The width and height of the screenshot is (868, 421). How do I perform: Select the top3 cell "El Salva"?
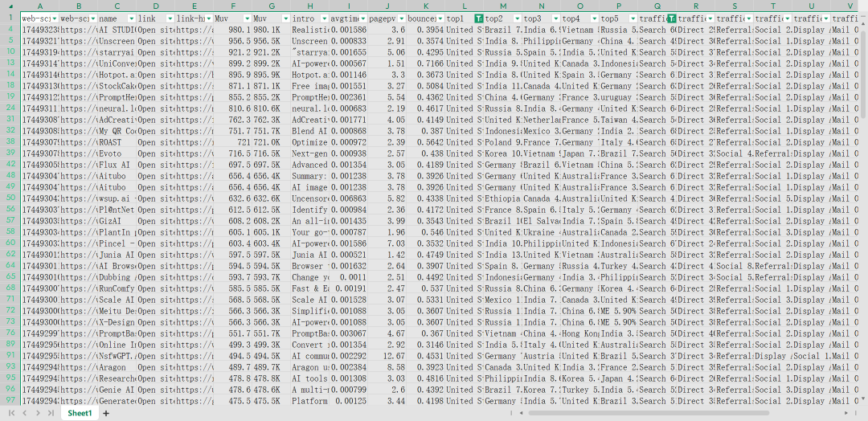[541, 221]
